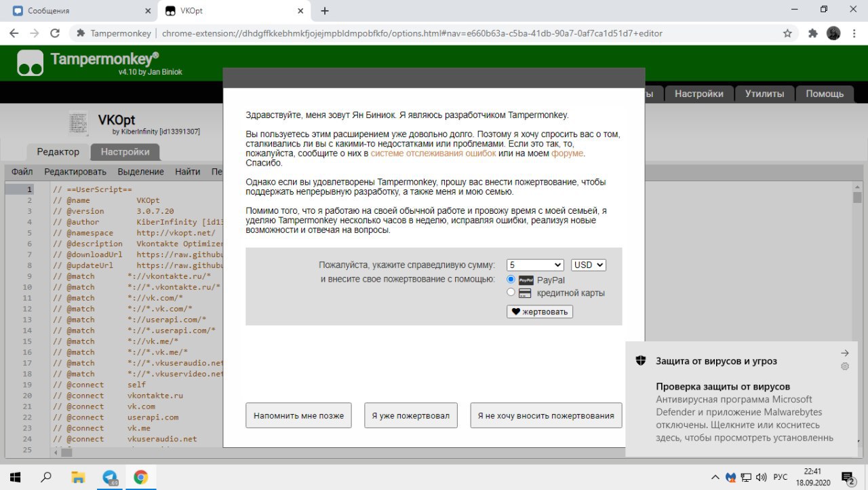Bookmark this page with star icon
Image resolution: width=868 pixels, height=490 pixels.
[x=787, y=33]
